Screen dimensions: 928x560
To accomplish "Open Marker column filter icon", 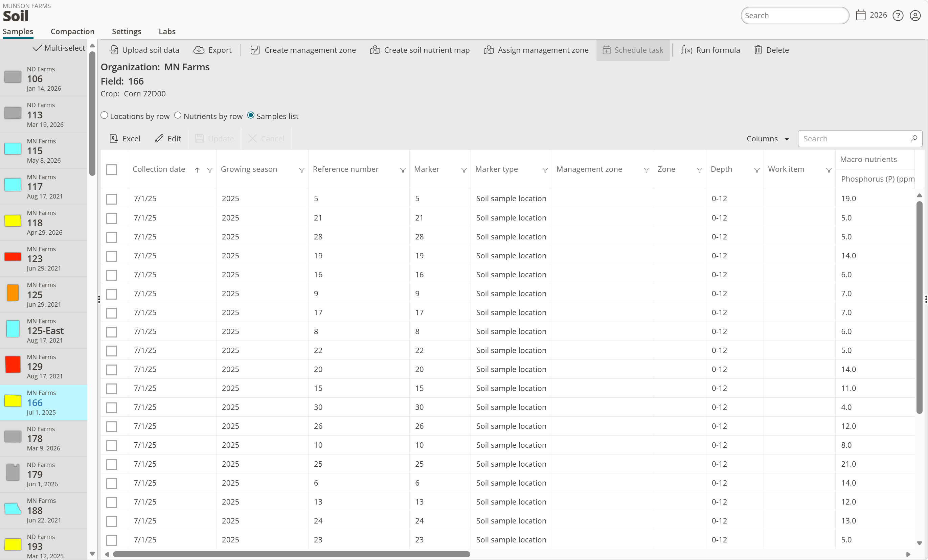I will point(464,170).
